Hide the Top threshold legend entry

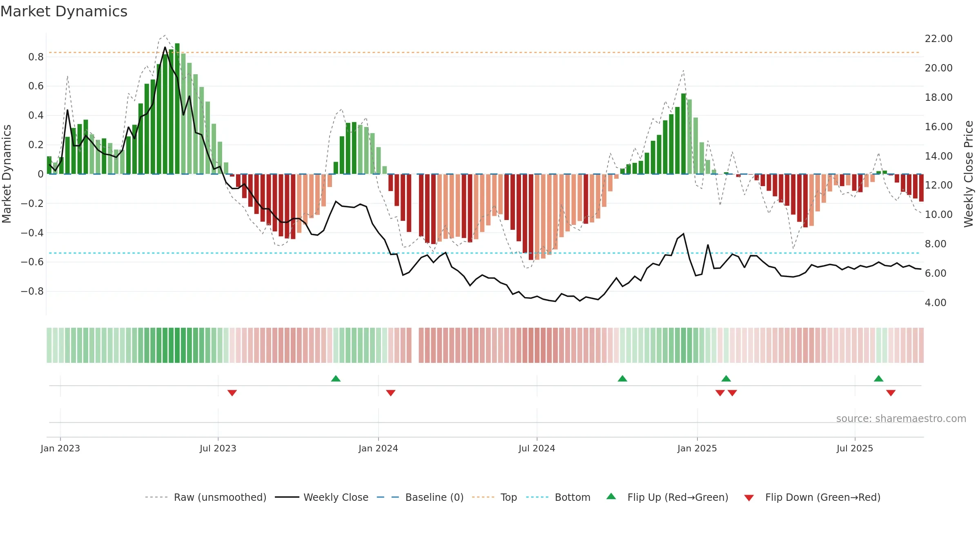tap(494, 497)
